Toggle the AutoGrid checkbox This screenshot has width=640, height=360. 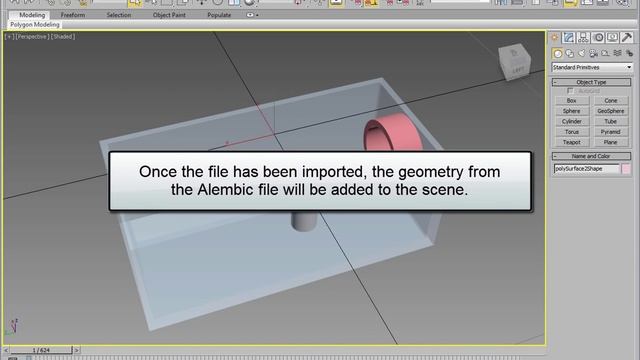(570, 91)
